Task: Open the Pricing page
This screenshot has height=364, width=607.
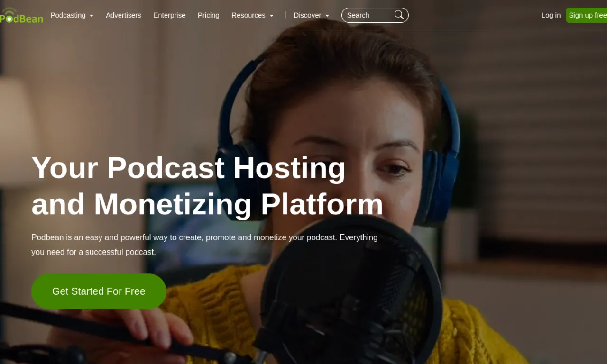Action: (209, 15)
